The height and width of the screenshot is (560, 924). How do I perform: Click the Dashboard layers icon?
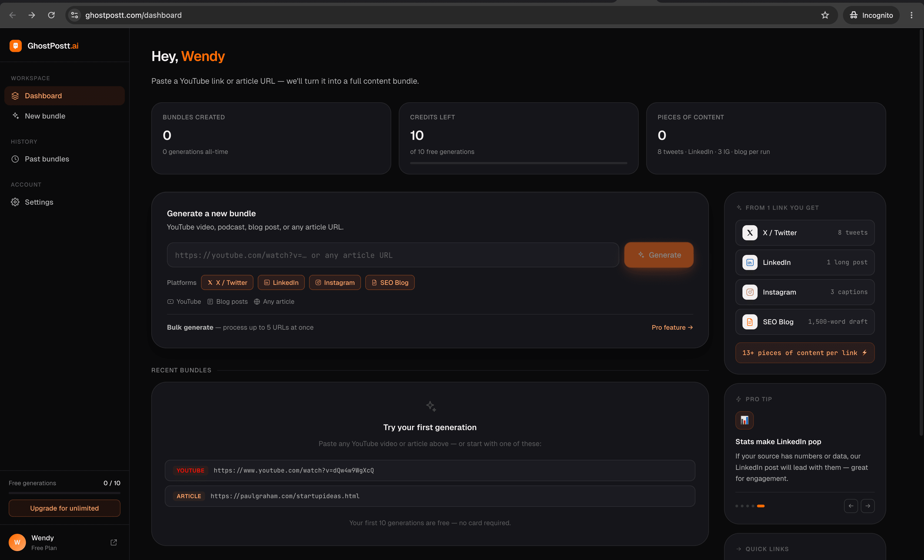(15, 96)
